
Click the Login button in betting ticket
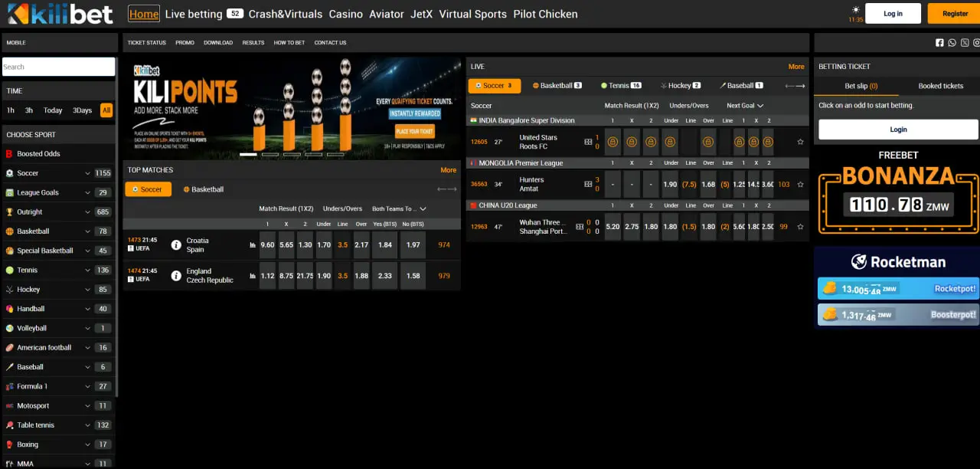coord(898,130)
